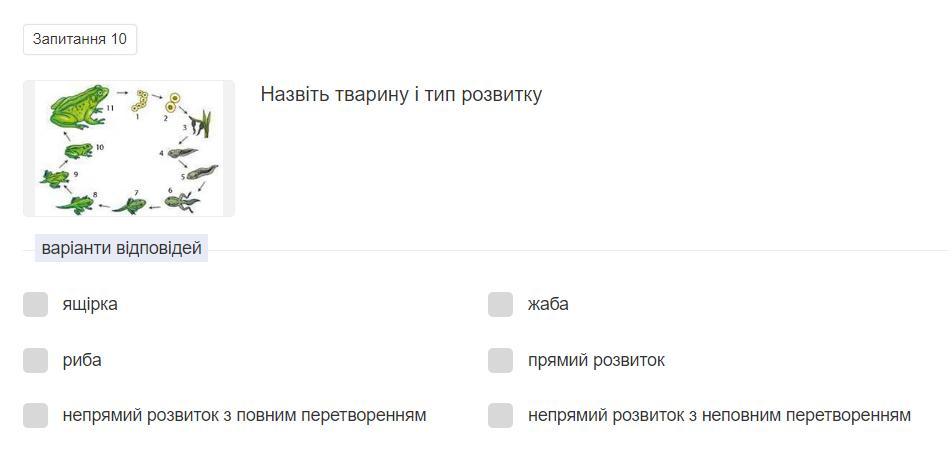Click the large adult frog numbered 11
The height and width of the screenshot is (465, 952).
click(78, 106)
